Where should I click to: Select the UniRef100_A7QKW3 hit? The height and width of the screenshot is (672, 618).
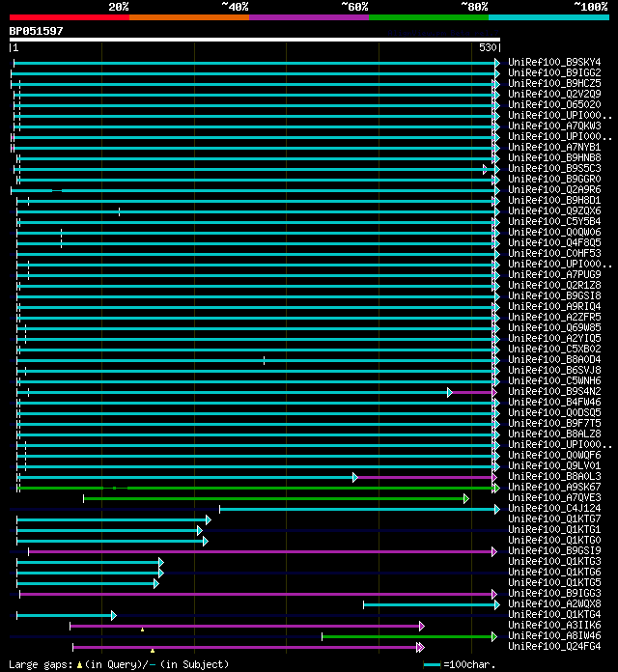554,126
